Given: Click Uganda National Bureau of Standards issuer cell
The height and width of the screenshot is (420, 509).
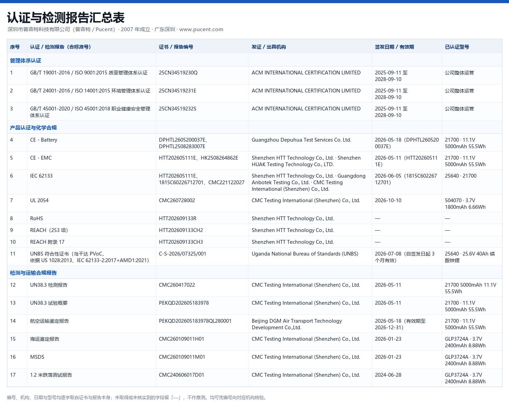Looking at the screenshot, I should [305, 254].
